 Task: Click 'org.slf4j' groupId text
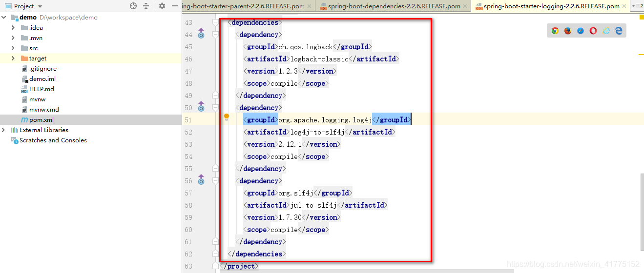click(296, 193)
